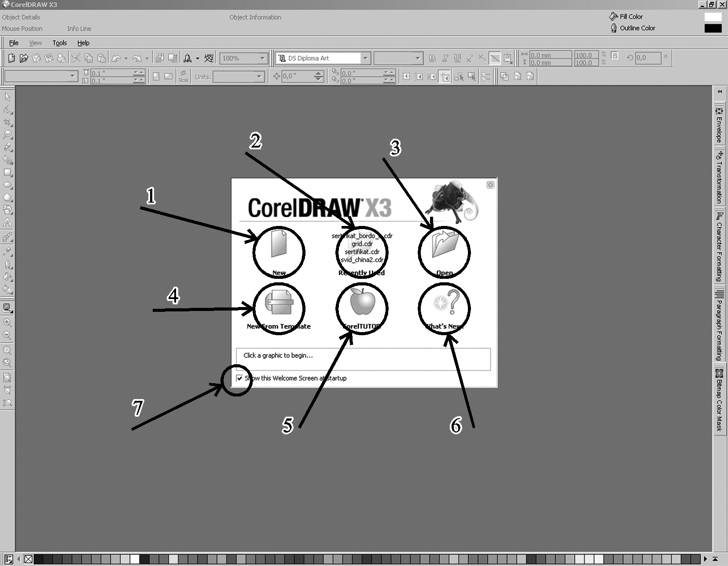Expand the Undo history dropdown arrow
Screen dimensions: 728x566
(126, 58)
